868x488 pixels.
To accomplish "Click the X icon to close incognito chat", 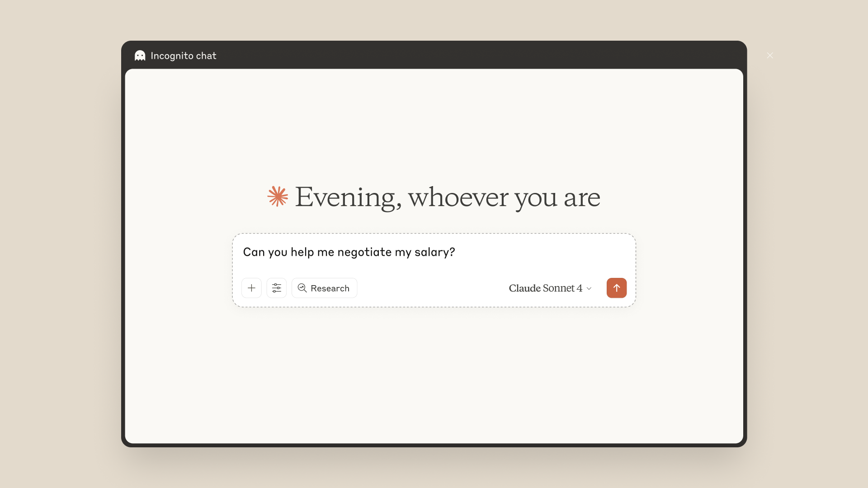I will (770, 55).
